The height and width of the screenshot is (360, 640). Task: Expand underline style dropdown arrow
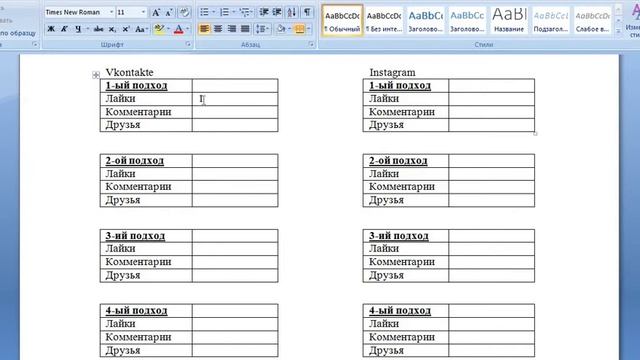[87, 29]
